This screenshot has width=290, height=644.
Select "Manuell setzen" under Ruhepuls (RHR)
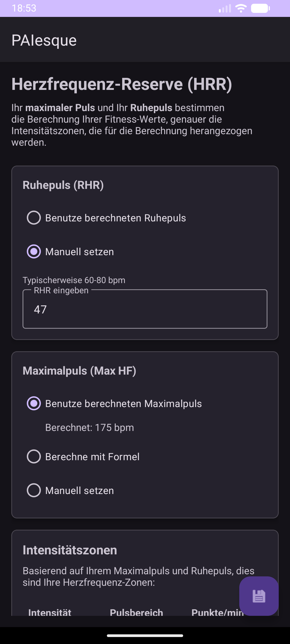pos(34,251)
